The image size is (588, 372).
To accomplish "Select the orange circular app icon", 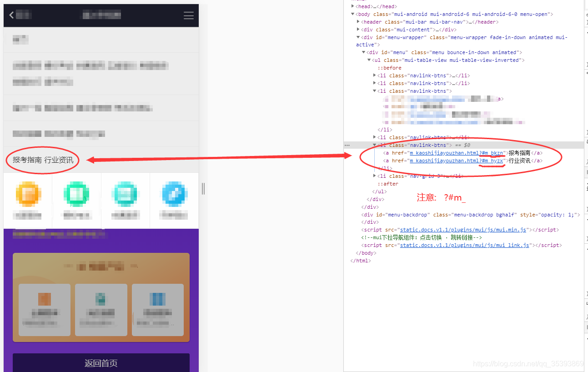I will (27, 193).
